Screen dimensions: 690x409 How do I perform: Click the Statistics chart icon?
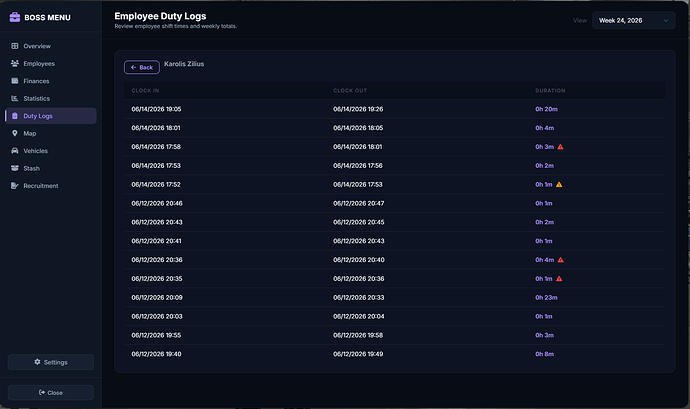click(15, 98)
